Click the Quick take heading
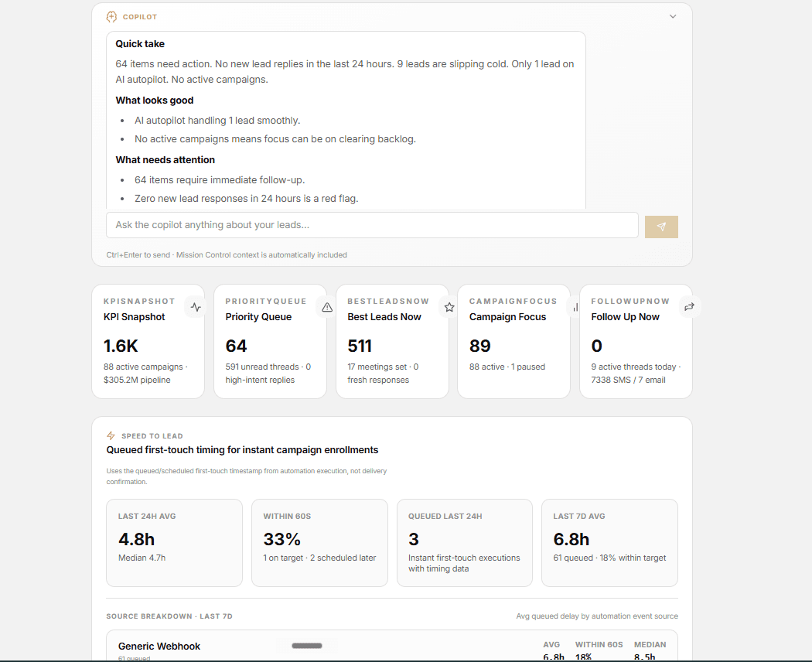The height and width of the screenshot is (662, 812). click(x=140, y=44)
